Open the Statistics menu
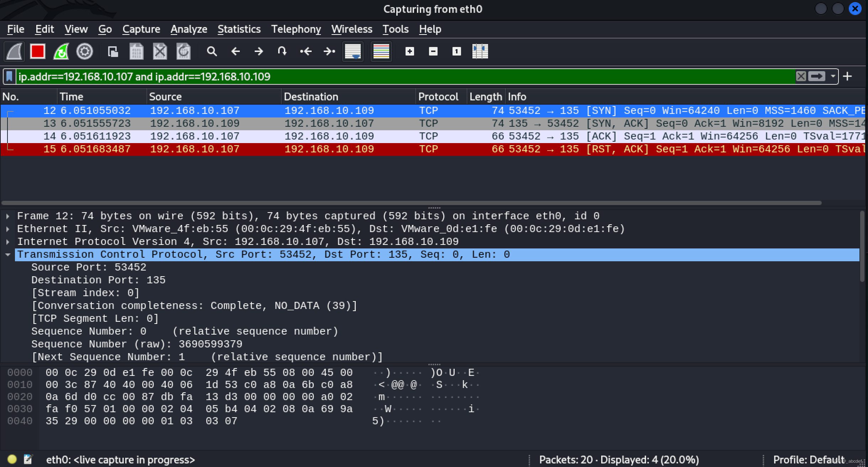 pos(239,29)
